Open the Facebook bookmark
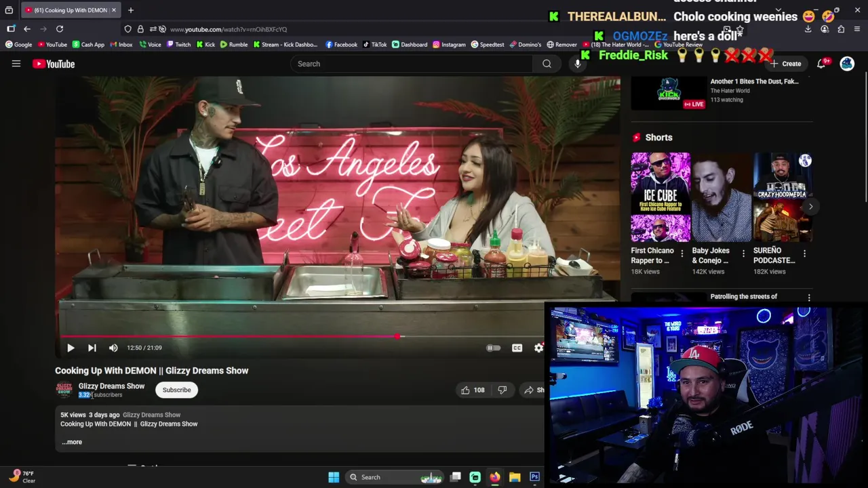 click(x=341, y=45)
